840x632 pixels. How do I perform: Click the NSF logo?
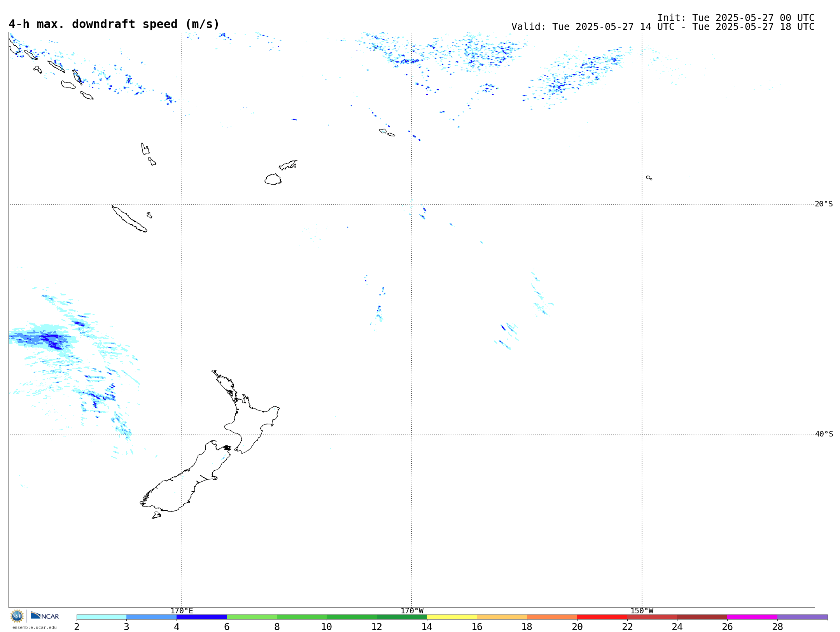(17, 616)
